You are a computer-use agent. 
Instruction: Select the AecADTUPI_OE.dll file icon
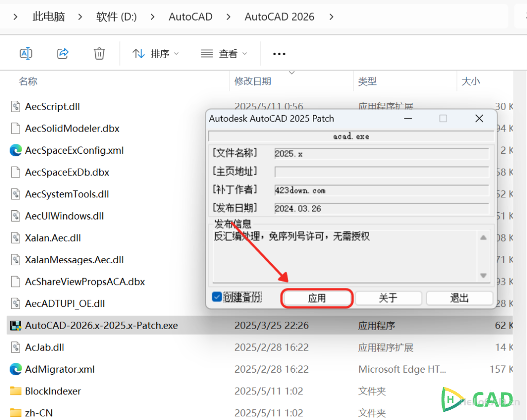[15, 303]
